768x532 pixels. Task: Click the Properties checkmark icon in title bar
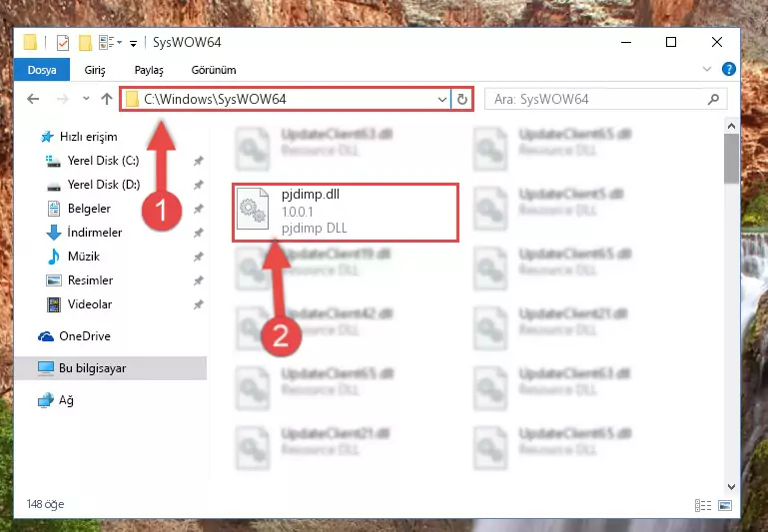coord(62,43)
